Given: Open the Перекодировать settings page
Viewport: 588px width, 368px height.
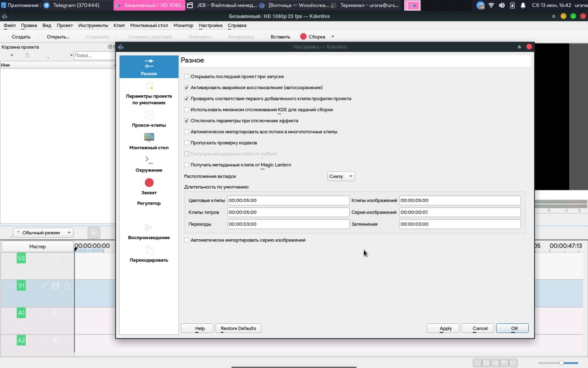Looking at the screenshot, I should (x=149, y=254).
